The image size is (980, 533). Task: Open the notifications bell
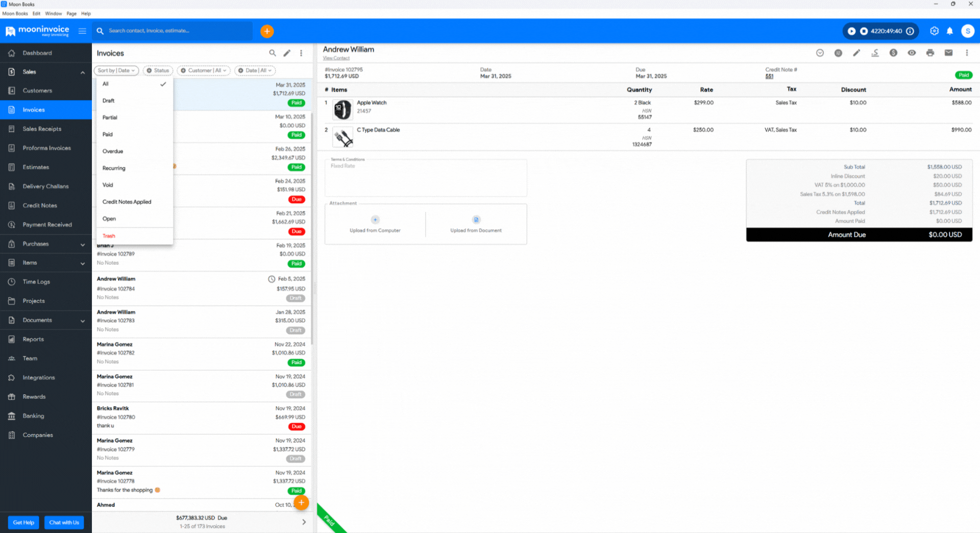949,31
